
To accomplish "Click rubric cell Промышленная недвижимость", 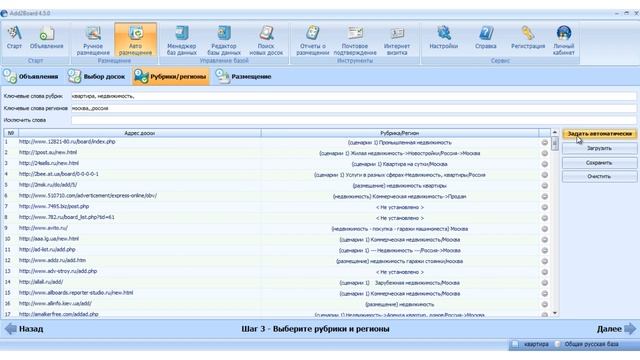I will [400, 142].
